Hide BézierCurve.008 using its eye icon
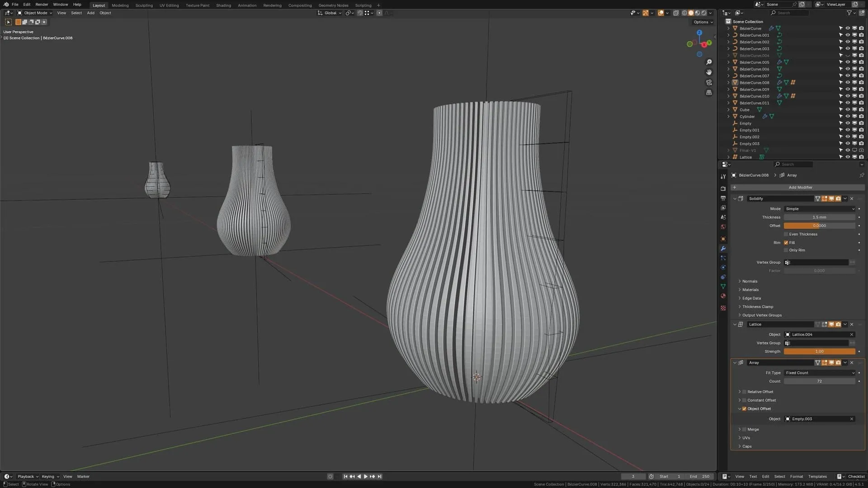 [x=848, y=83]
